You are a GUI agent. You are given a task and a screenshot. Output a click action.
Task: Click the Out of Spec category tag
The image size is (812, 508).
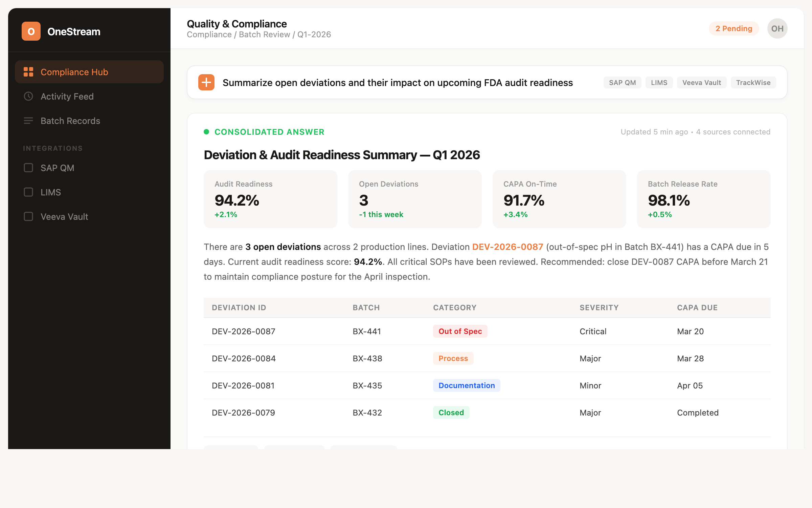pos(460,331)
